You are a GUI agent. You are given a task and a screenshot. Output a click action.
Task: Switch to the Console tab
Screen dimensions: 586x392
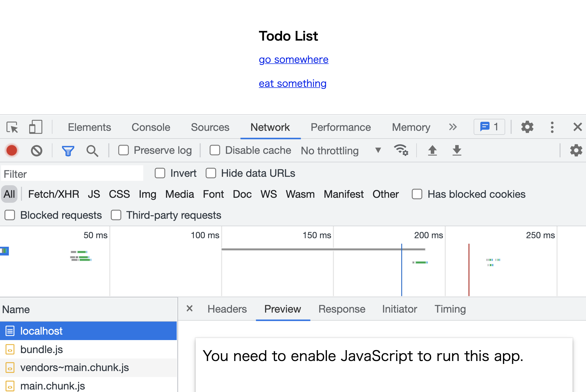click(151, 127)
